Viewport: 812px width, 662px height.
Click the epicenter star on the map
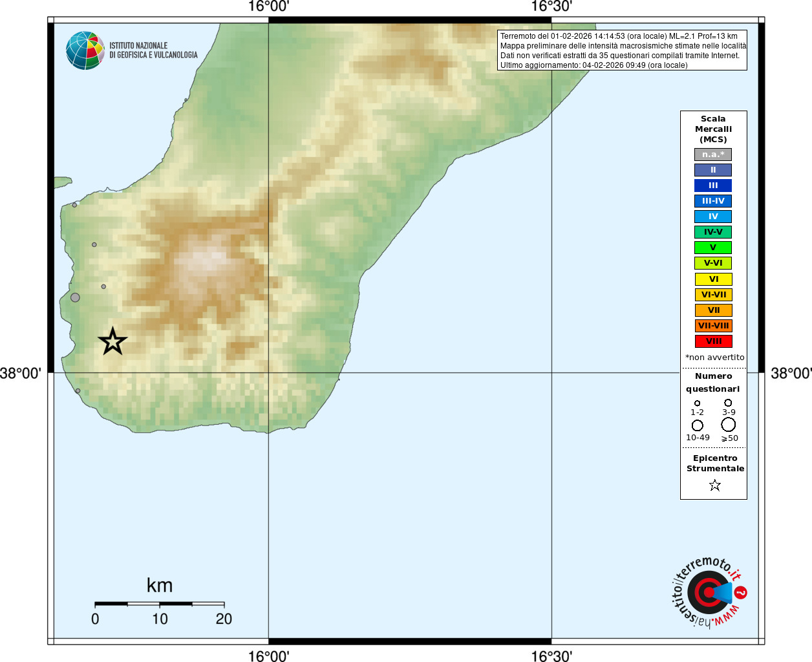coord(112,341)
